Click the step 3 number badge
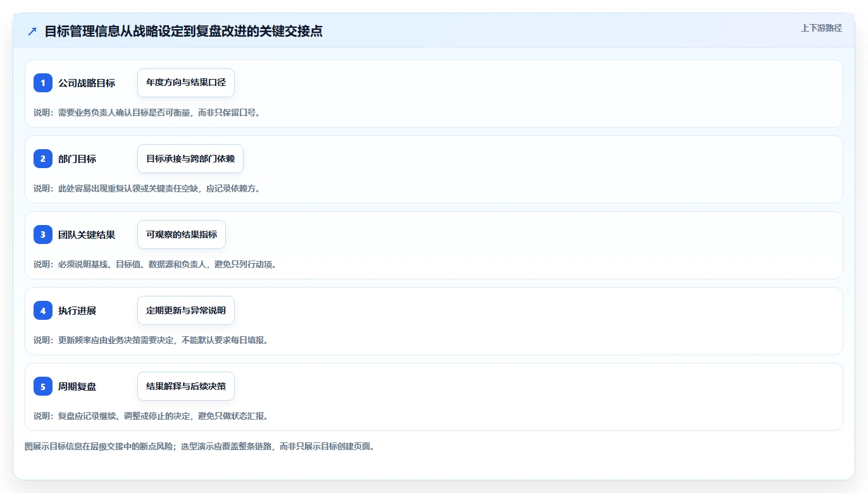 (43, 234)
